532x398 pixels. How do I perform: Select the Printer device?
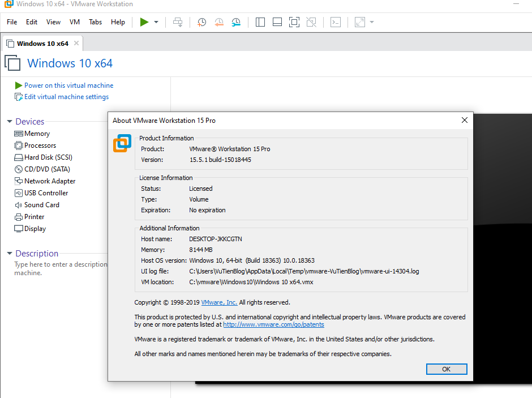pyautogui.click(x=29, y=217)
